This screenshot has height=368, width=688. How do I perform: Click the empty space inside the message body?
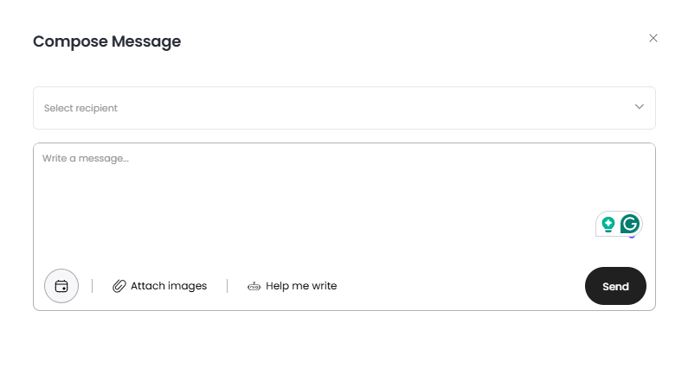[x=307, y=206]
